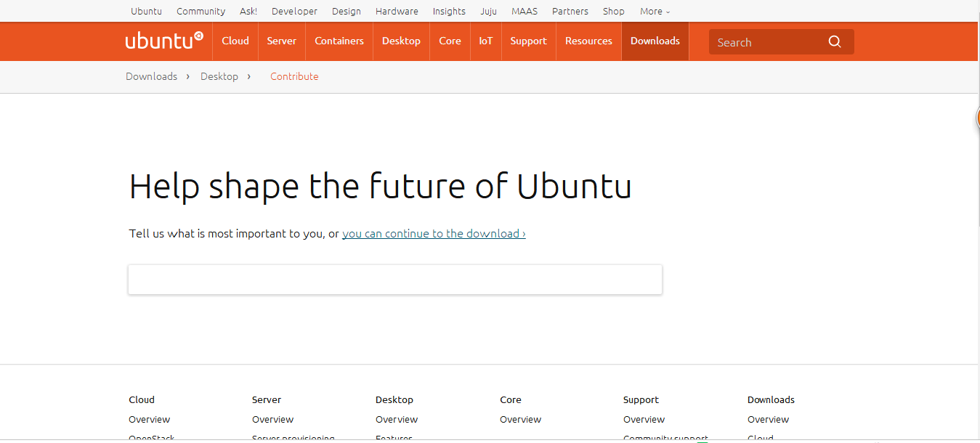Click the Server footer heading
The height and width of the screenshot is (443, 980).
(267, 399)
